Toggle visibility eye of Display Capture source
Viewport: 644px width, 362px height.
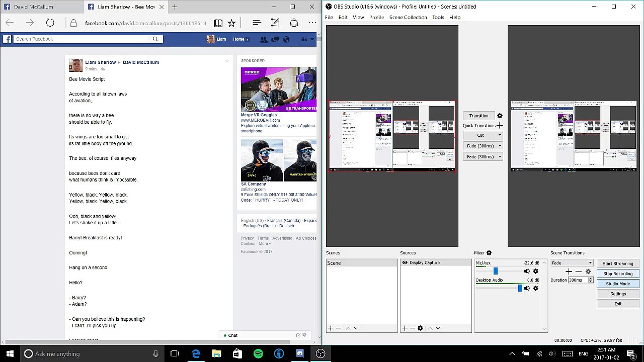click(405, 263)
